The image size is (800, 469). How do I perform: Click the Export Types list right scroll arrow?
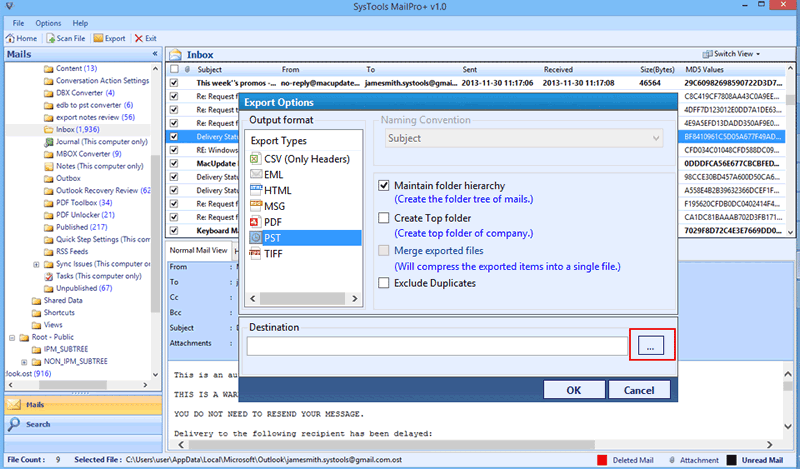[355, 299]
